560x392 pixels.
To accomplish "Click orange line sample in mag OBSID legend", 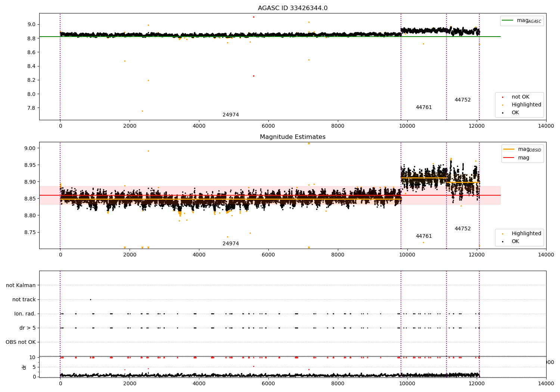I will [509, 149].
